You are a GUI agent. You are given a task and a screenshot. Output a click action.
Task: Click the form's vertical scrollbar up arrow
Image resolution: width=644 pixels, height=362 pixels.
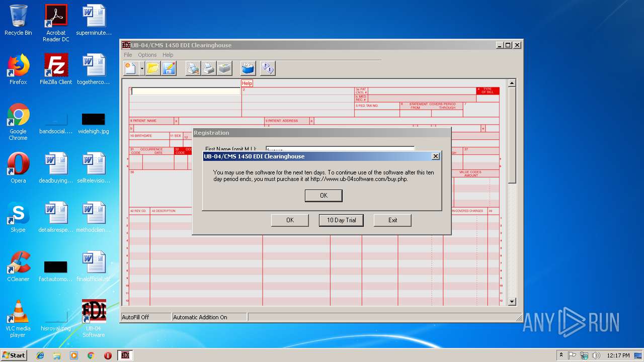[512, 83]
